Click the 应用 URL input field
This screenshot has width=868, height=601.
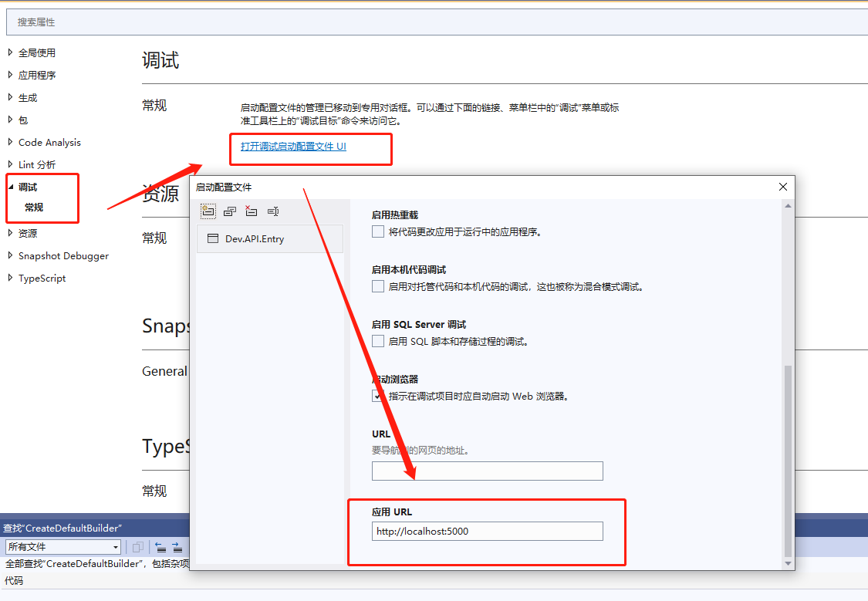(487, 531)
